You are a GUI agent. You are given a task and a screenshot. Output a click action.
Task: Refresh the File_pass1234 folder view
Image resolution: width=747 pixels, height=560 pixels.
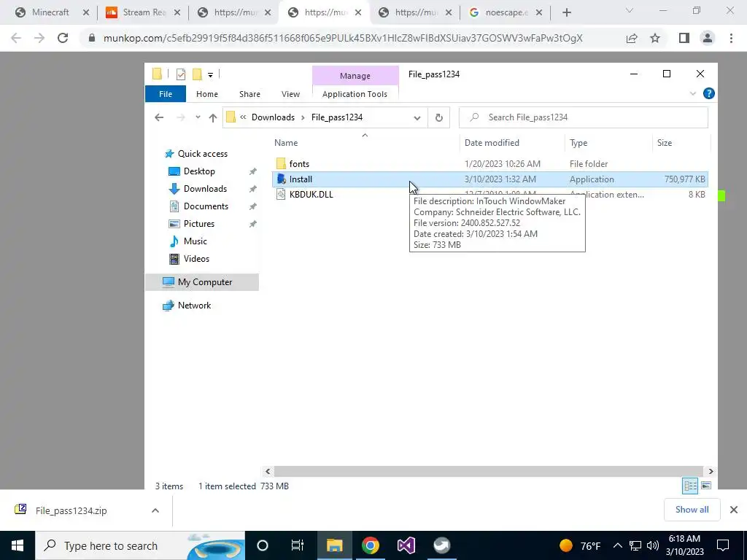(438, 117)
